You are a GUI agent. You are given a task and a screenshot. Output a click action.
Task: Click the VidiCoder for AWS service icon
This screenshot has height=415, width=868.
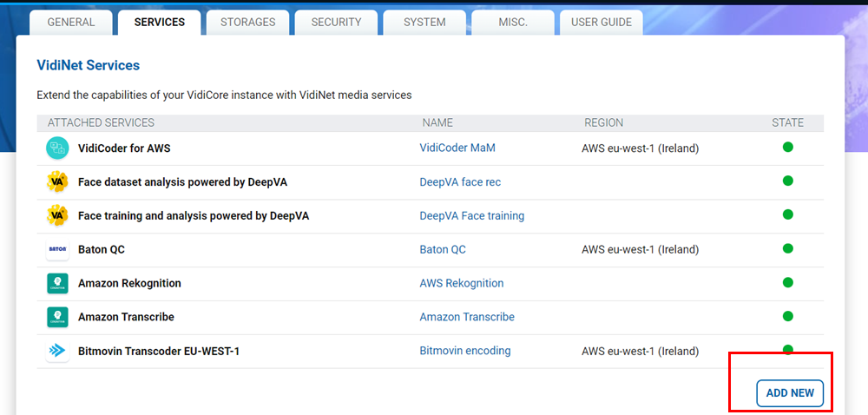coord(57,148)
